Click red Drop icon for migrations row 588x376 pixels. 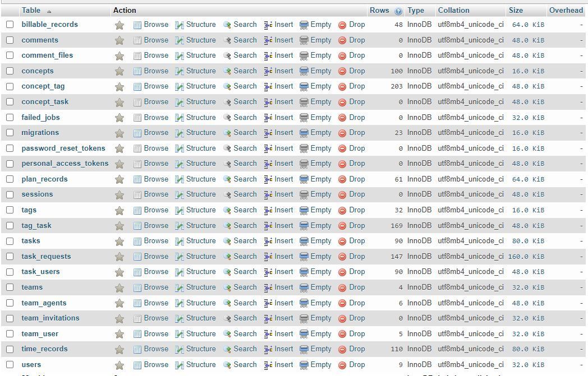342,133
